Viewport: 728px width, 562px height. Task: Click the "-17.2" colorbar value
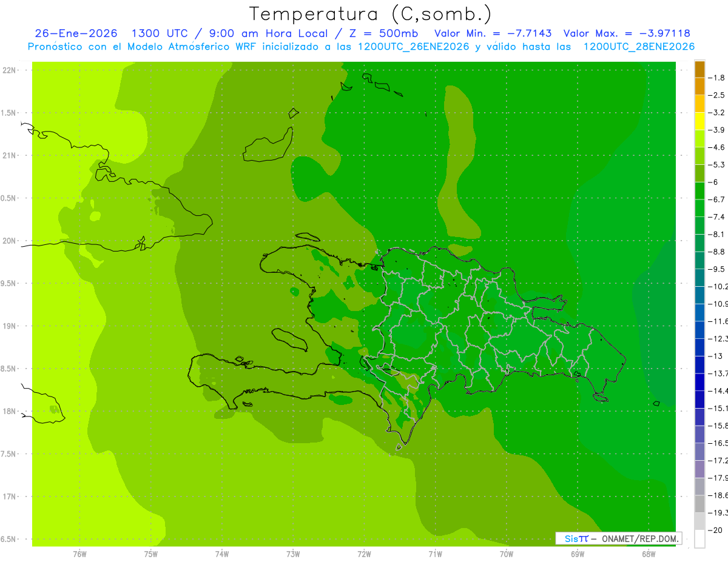[x=718, y=460]
